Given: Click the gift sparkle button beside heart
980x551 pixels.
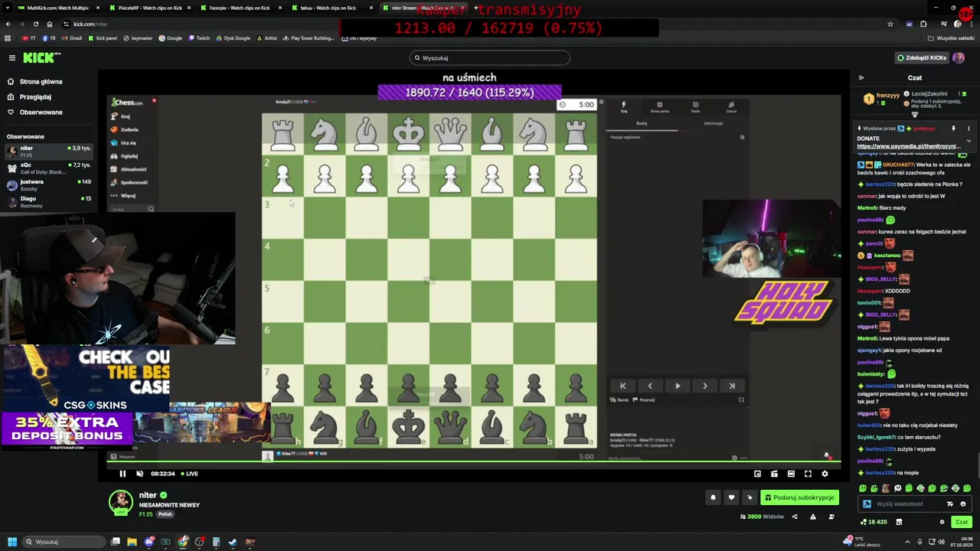Looking at the screenshot, I should [x=750, y=497].
